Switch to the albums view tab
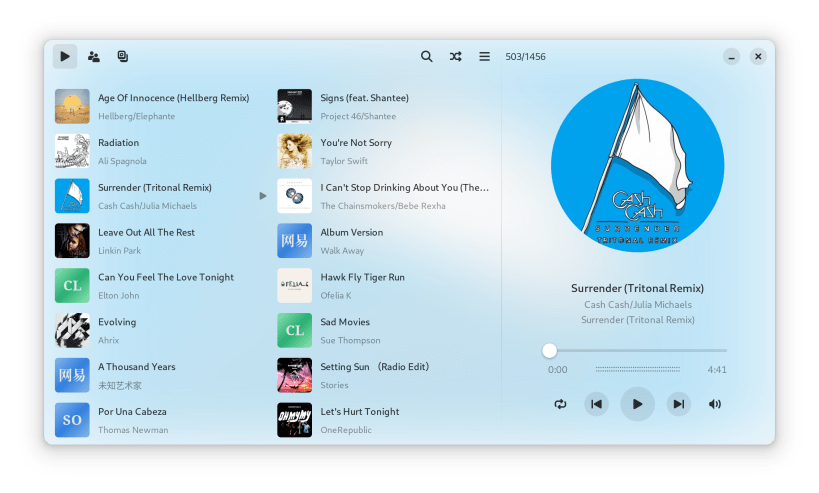 tap(123, 56)
